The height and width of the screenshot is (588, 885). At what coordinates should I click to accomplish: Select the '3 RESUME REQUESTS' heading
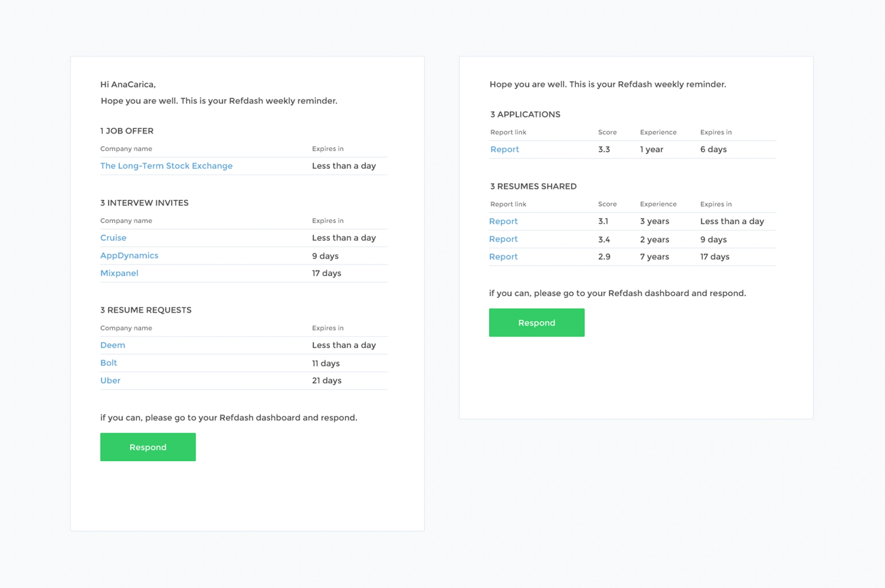pos(146,310)
